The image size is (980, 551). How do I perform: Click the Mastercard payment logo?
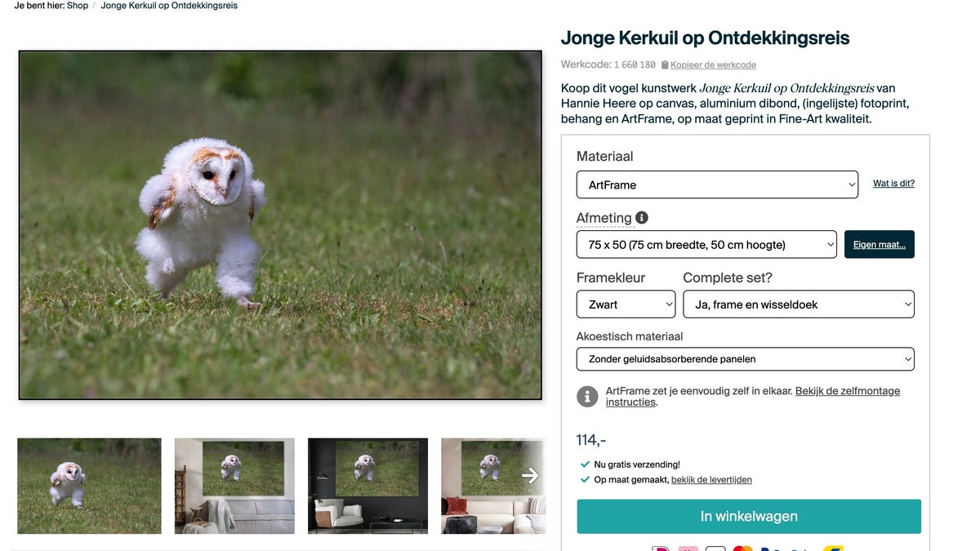click(742, 549)
